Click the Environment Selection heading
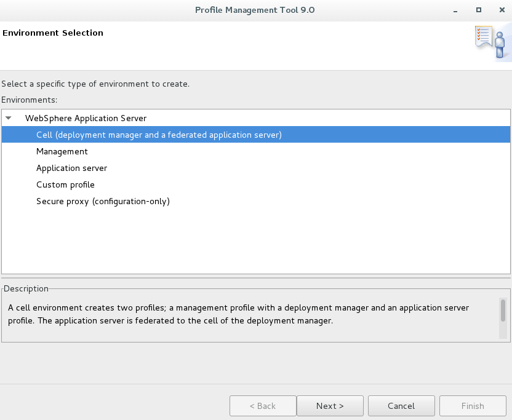This screenshot has width=512, height=420. 53,33
